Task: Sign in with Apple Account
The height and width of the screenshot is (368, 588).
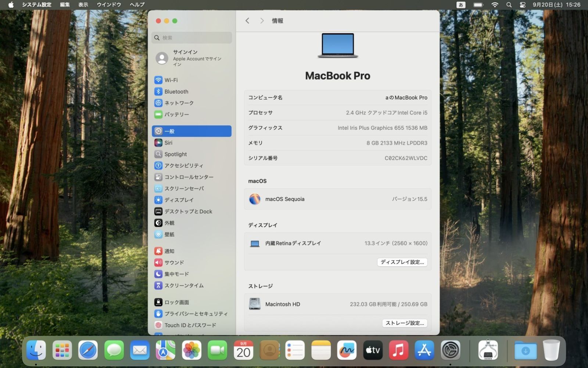Action: coord(191,58)
